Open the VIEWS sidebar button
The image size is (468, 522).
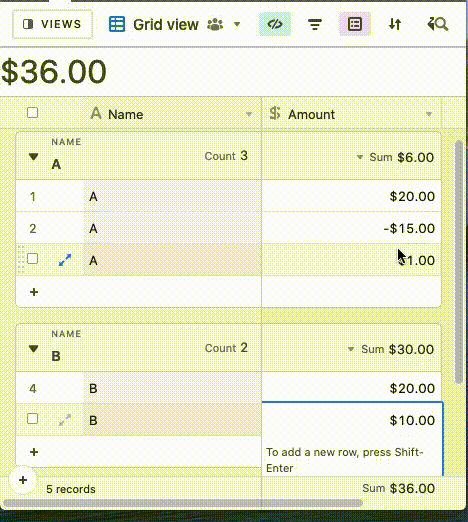(x=52, y=24)
